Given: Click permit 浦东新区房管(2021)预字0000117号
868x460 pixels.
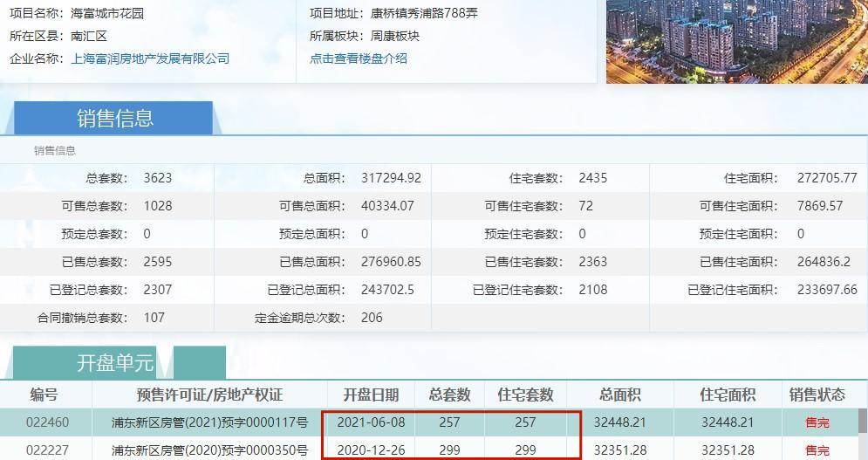Looking at the screenshot, I should [210, 422].
